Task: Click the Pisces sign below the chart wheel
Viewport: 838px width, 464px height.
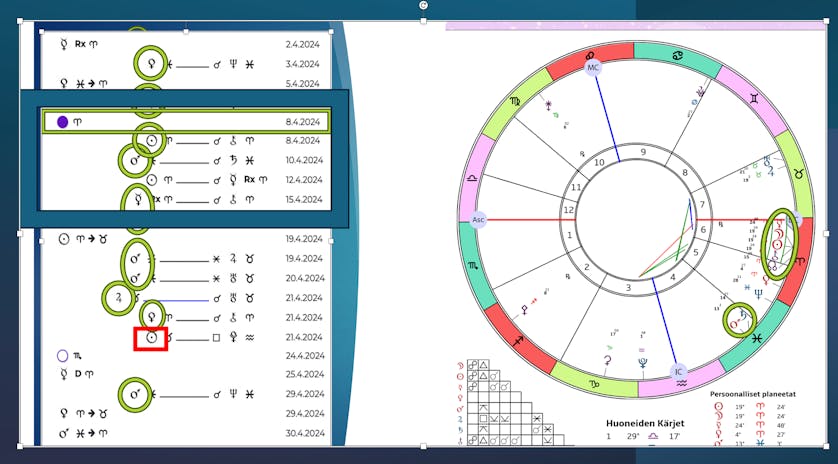Action: point(757,339)
